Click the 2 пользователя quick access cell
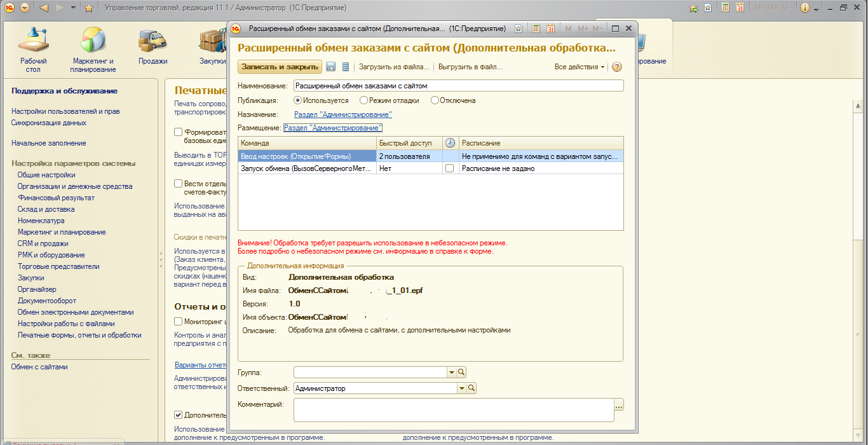This screenshot has height=445, width=868. click(409, 156)
